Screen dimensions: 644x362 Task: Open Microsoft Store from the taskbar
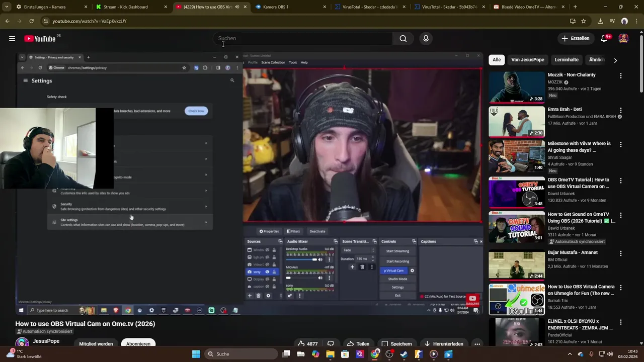[345, 354]
